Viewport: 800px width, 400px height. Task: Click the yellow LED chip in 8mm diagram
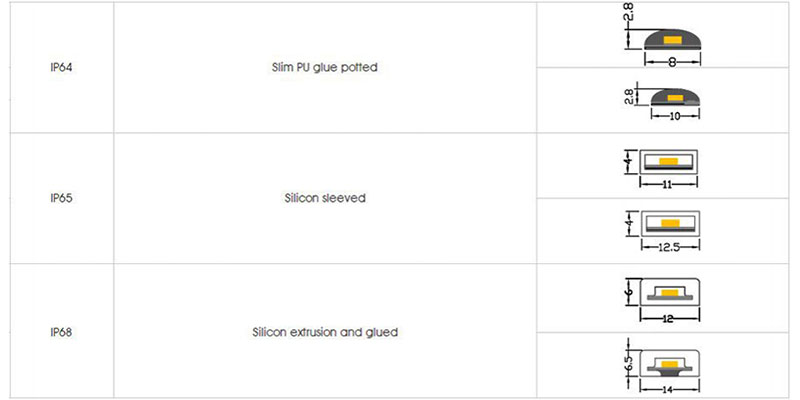(673, 40)
